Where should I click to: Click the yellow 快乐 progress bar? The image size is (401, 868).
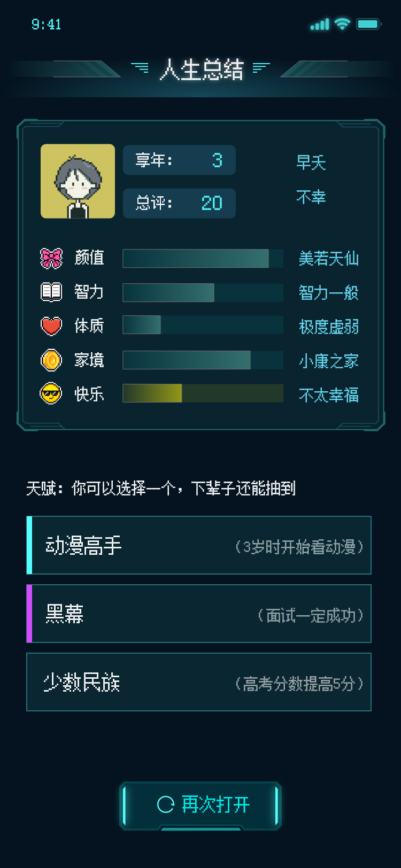click(x=203, y=393)
